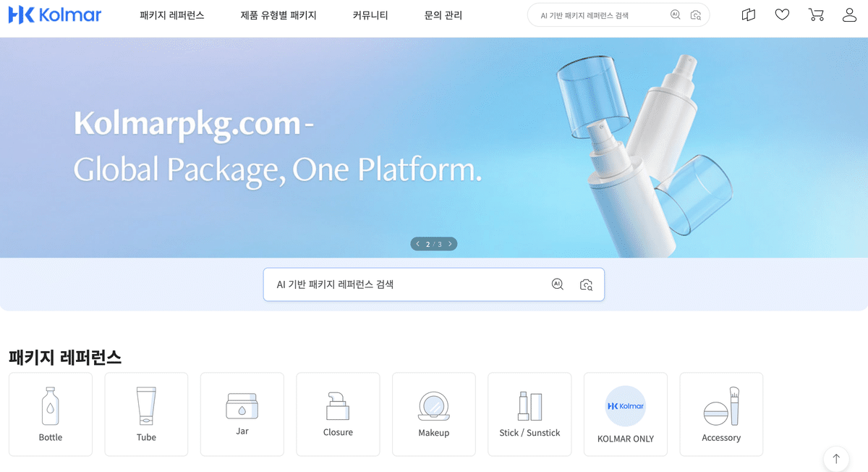Open the shopping cart icon

(816, 14)
